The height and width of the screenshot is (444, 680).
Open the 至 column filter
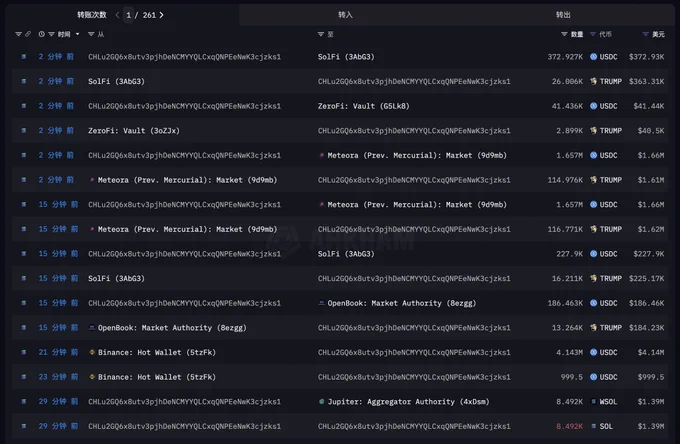point(321,34)
